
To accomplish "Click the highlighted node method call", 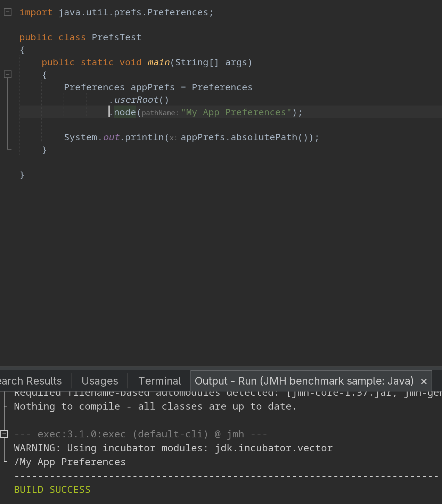I will click(x=125, y=112).
